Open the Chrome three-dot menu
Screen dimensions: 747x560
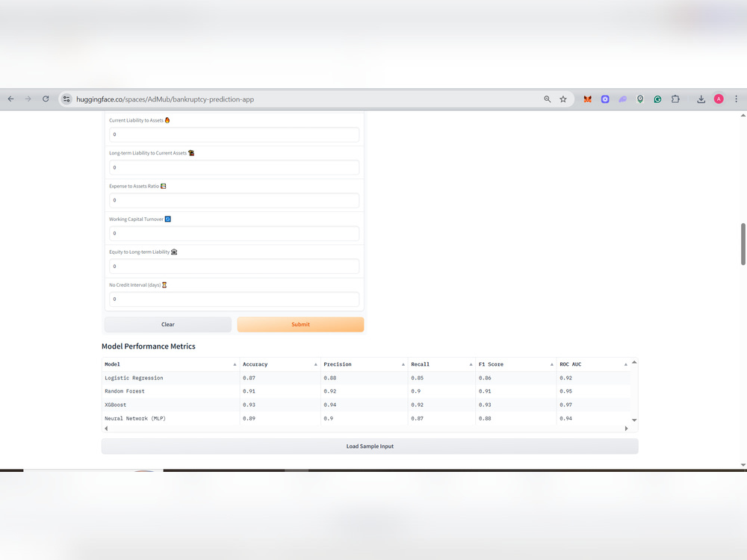tap(736, 99)
